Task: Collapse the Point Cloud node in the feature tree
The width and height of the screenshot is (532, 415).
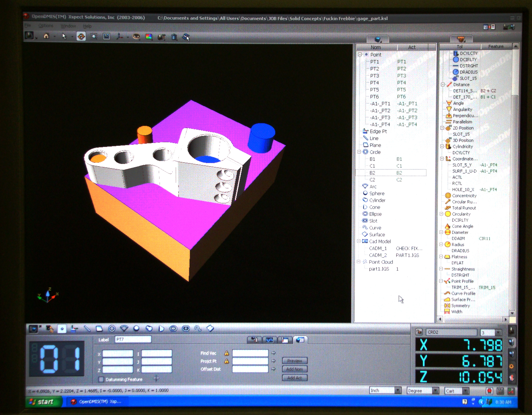Action: [358, 262]
